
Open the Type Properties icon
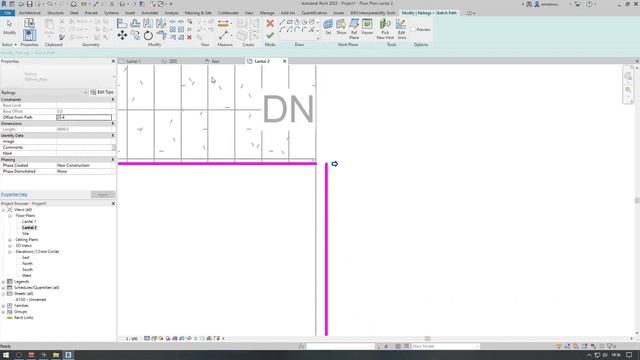29,23
